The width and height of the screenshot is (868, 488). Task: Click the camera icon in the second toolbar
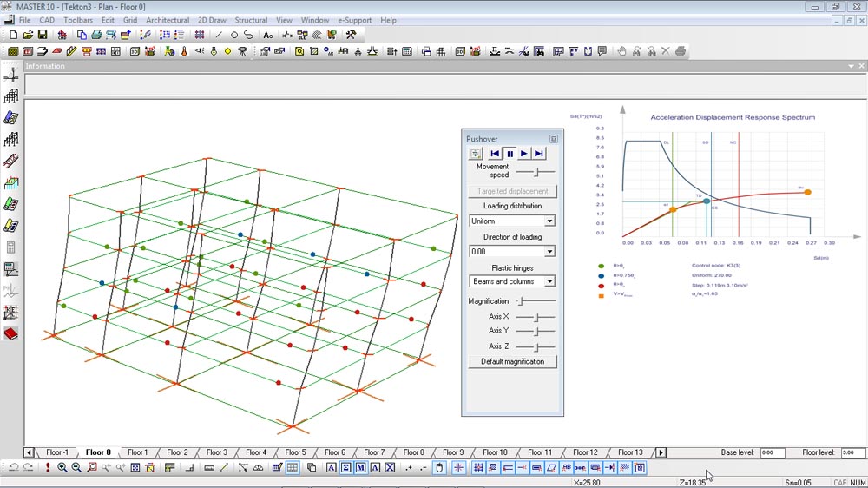242,51
